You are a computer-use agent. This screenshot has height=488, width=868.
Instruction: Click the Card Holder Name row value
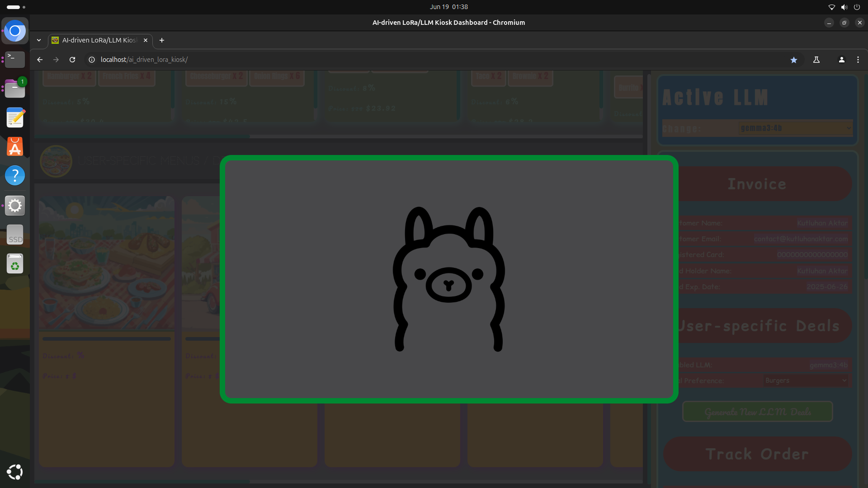click(822, 271)
